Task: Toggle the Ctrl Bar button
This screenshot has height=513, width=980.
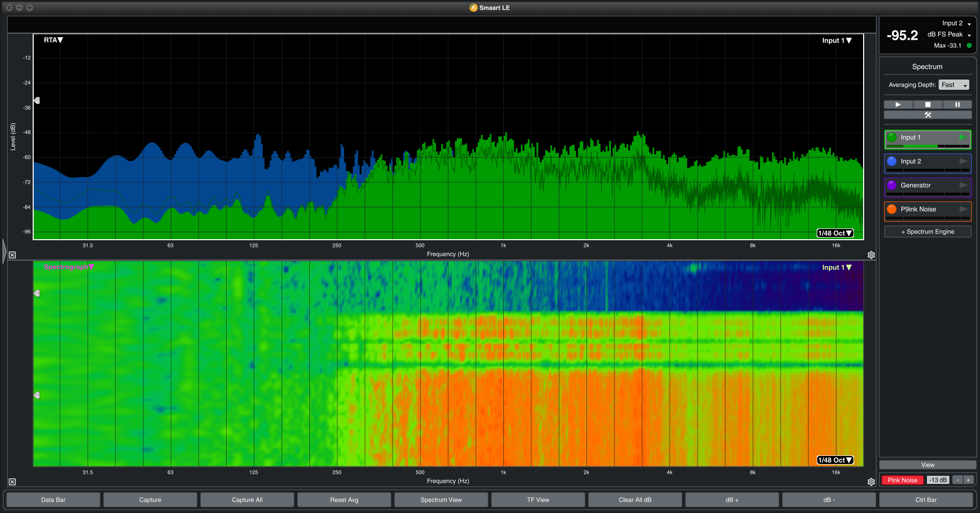Action: click(x=926, y=500)
